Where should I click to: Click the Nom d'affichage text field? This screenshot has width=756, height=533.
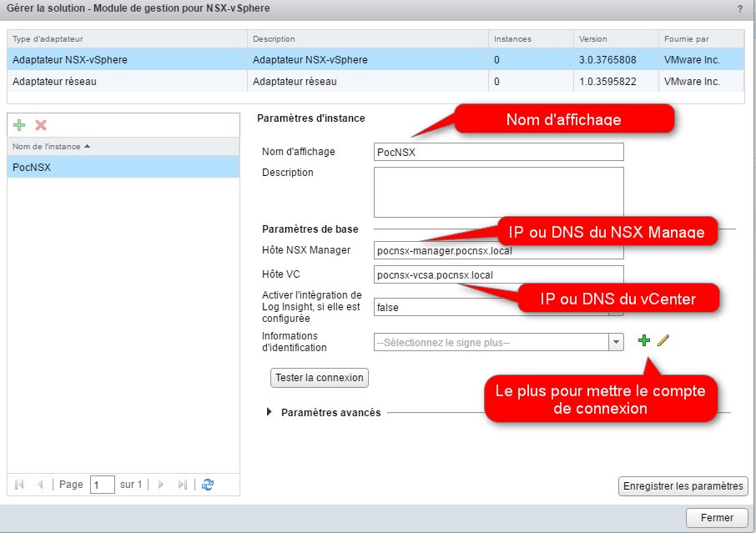click(499, 152)
